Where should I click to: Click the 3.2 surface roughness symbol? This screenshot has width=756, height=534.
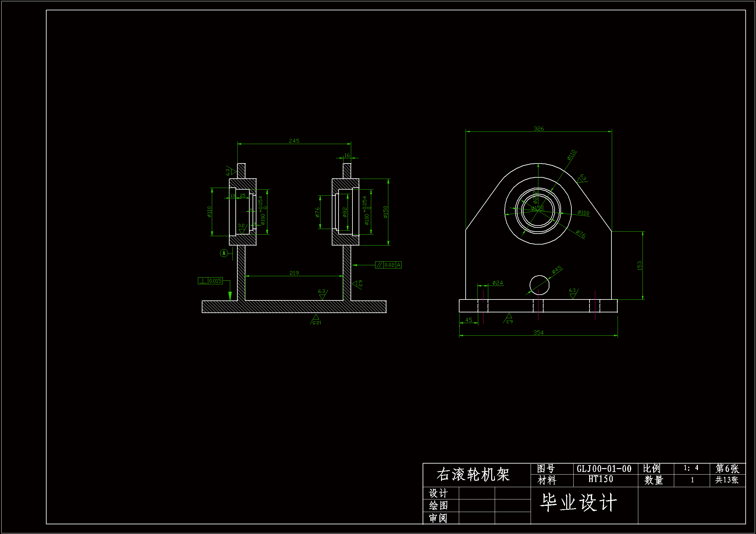coord(242,228)
